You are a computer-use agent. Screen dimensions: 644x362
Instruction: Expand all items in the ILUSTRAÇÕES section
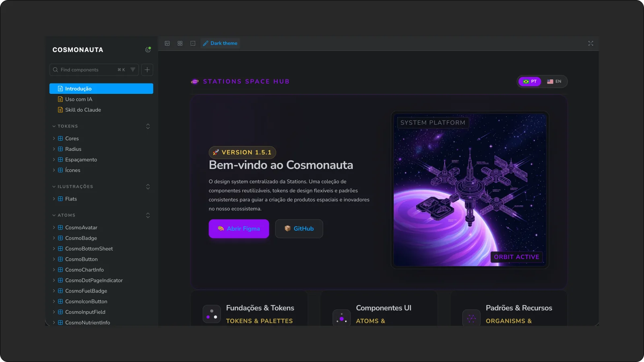pyautogui.click(x=148, y=187)
